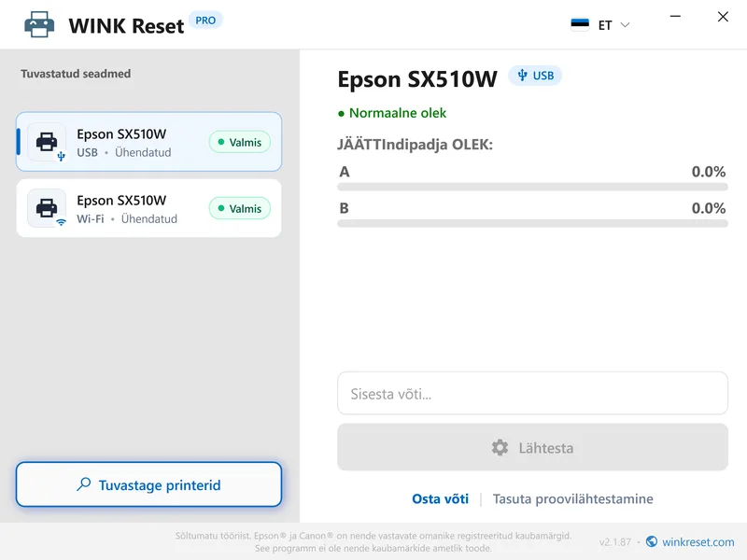Click the Valmis badge on the Wi-Fi device
Image resolution: width=747 pixels, height=560 pixels.
pos(240,208)
